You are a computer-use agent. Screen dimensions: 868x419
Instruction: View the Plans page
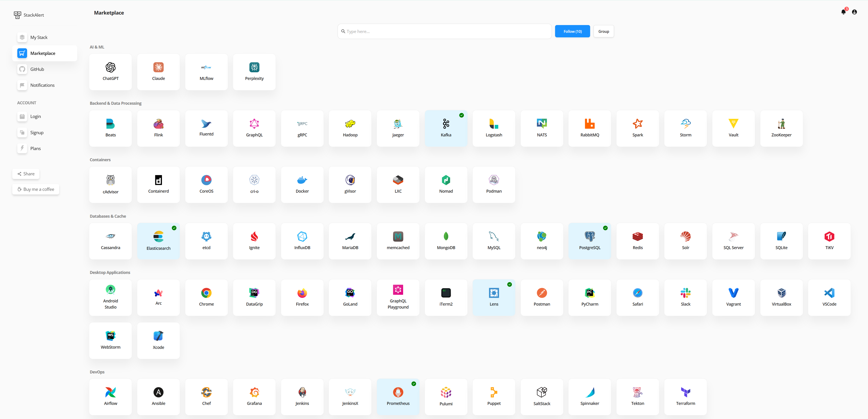45,148
